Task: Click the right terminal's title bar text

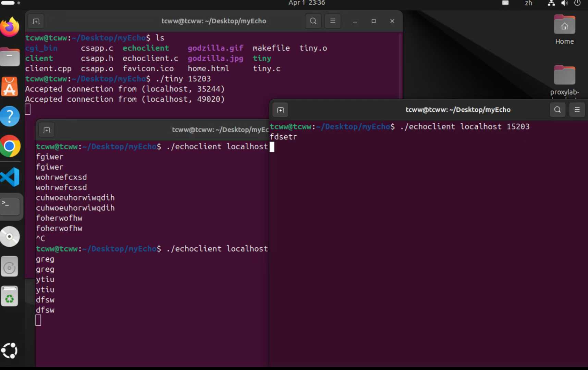Action: tap(458, 110)
